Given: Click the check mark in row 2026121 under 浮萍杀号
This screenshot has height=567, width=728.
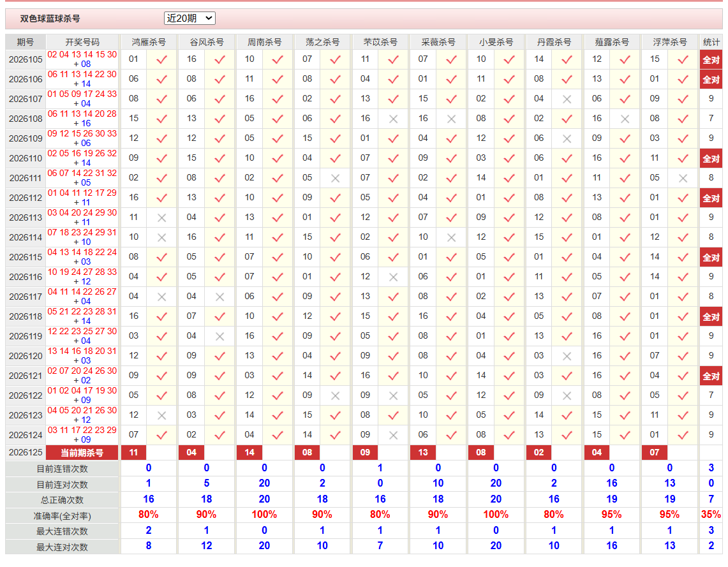Looking at the screenshot, I should pos(683,376).
